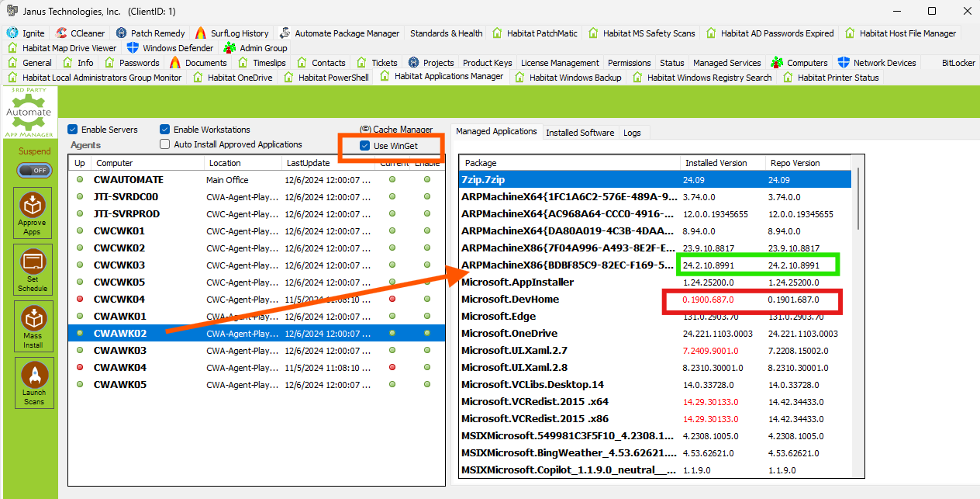The image size is (980, 499).
Task: Click the Mass Install icon
Action: click(33, 325)
